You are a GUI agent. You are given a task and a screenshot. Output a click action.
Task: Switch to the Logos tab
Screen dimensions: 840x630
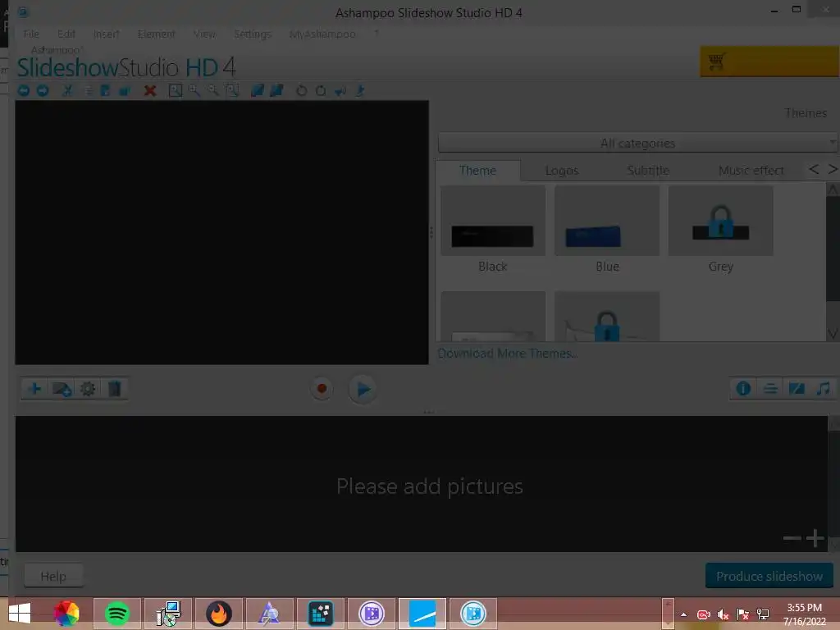(x=561, y=171)
